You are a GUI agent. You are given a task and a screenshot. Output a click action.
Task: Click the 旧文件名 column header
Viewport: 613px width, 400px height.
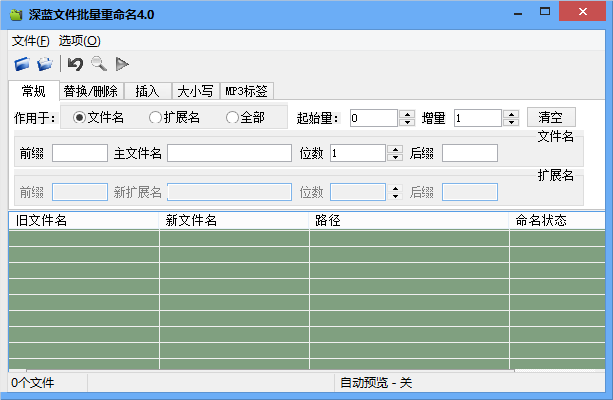tap(83, 221)
